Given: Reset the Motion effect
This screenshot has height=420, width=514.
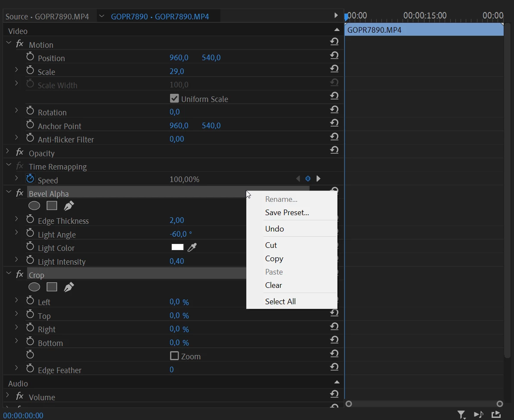Looking at the screenshot, I should pos(334,42).
